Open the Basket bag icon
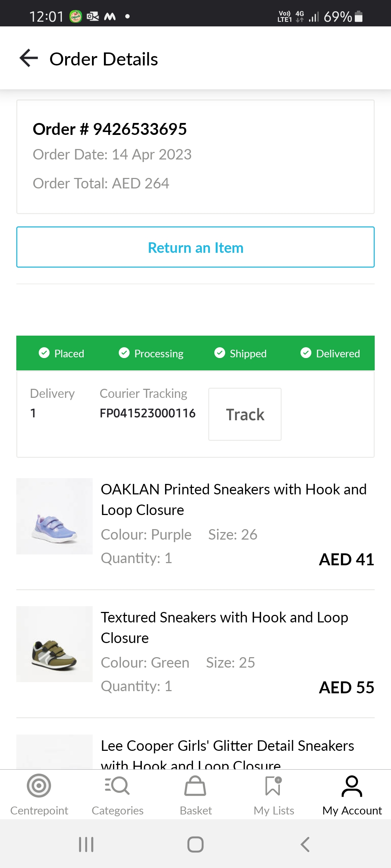The height and width of the screenshot is (868, 391). [195, 786]
